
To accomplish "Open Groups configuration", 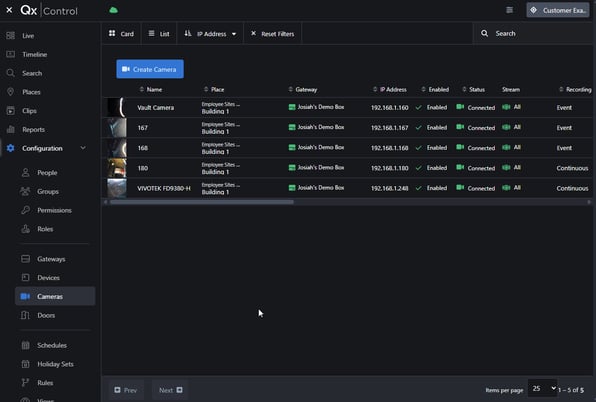I will pos(48,192).
